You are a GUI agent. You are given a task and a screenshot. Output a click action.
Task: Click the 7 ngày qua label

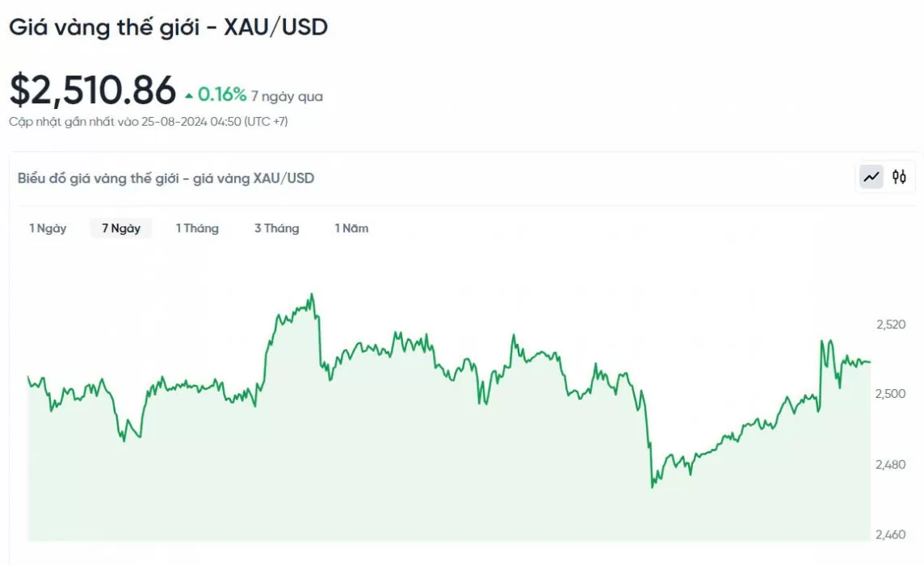point(287,96)
